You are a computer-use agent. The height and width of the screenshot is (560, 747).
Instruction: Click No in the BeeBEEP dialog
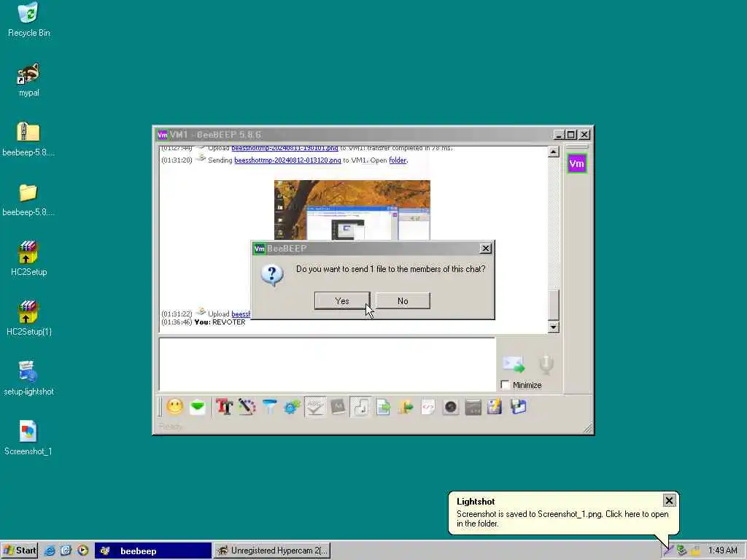coord(403,301)
